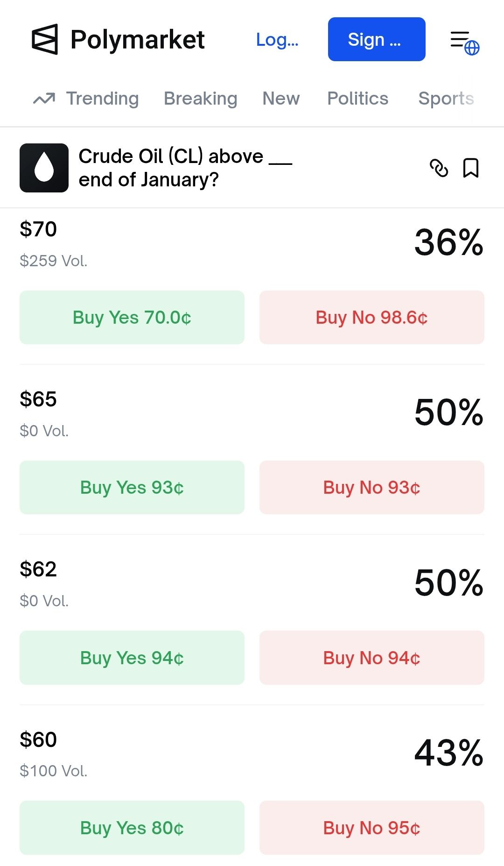Buy No at 93¢ for $65
The image size is (504, 866).
(372, 488)
